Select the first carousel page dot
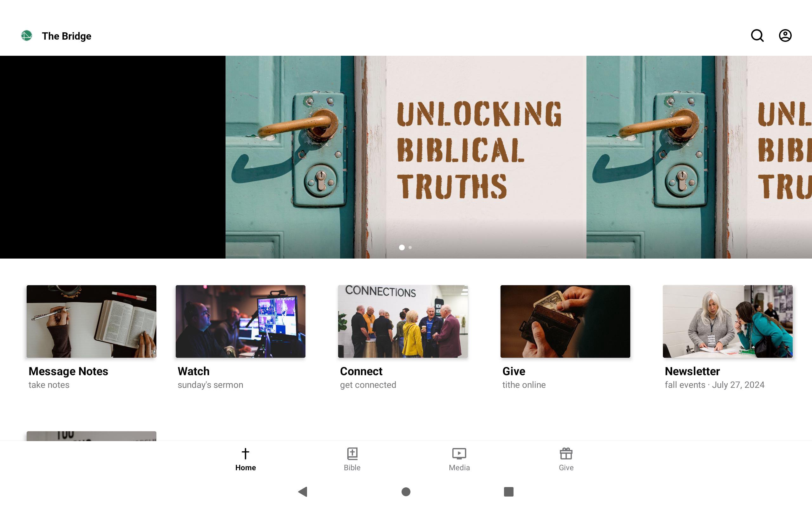This screenshot has height=507, width=812. (x=402, y=247)
